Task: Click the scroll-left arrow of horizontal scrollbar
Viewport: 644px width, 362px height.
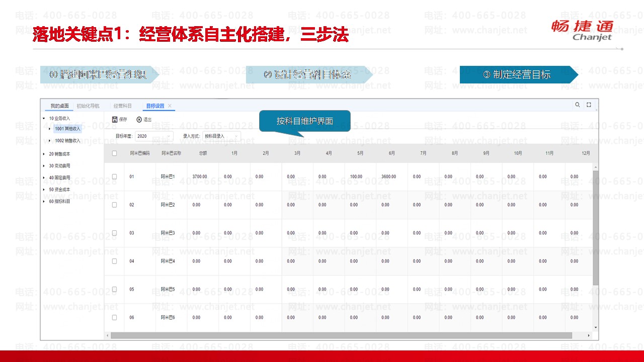Action: [107, 335]
